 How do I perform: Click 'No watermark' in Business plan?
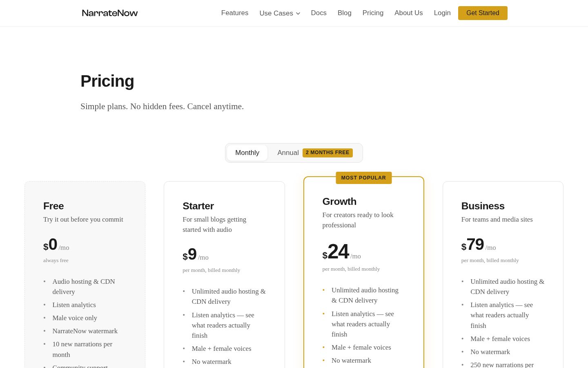tap(490, 352)
